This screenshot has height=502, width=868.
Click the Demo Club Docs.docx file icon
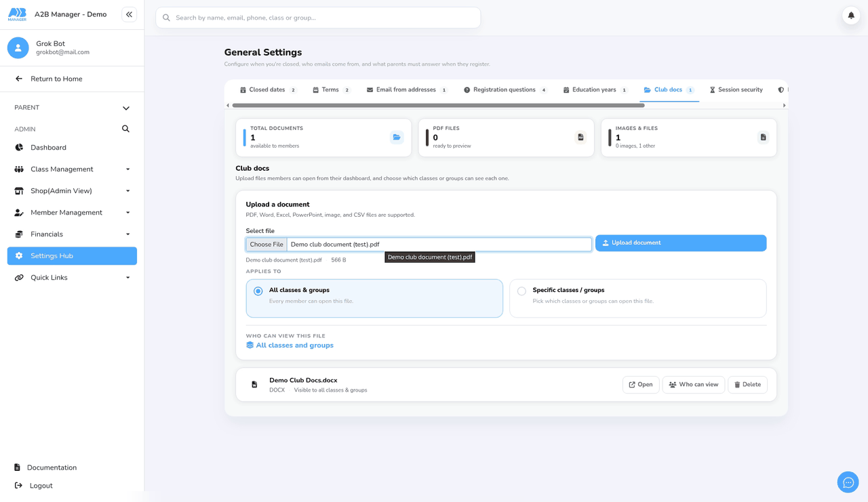point(254,385)
